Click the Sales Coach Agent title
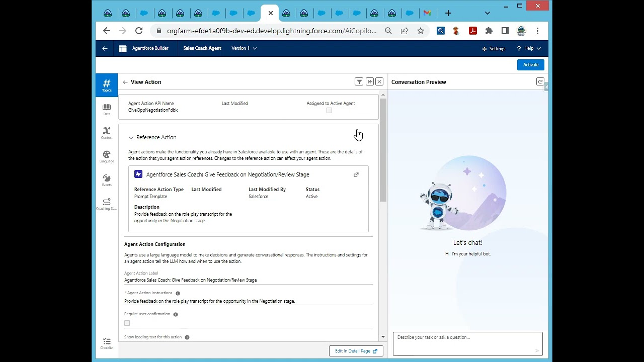 (x=202, y=48)
